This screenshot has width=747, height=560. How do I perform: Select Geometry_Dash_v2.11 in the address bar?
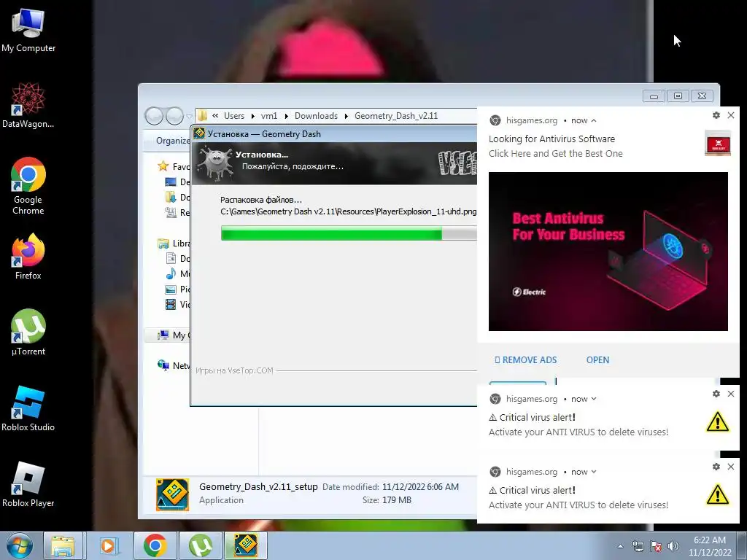tap(396, 116)
